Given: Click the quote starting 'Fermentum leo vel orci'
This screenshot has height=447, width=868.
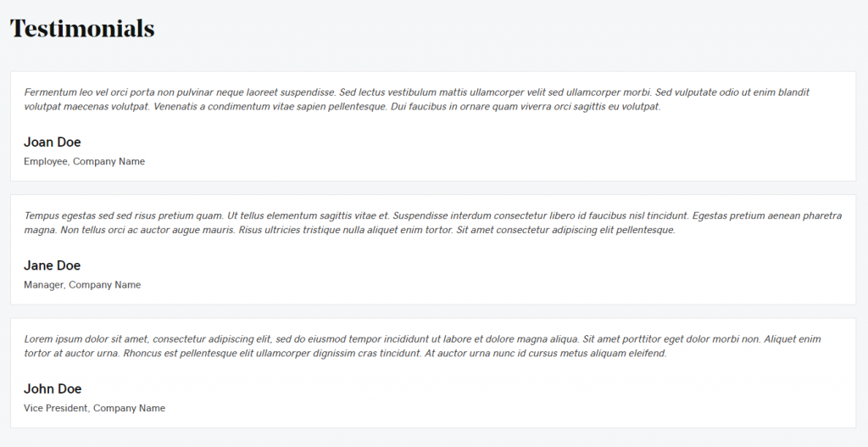Looking at the screenshot, I should [417, 99].
